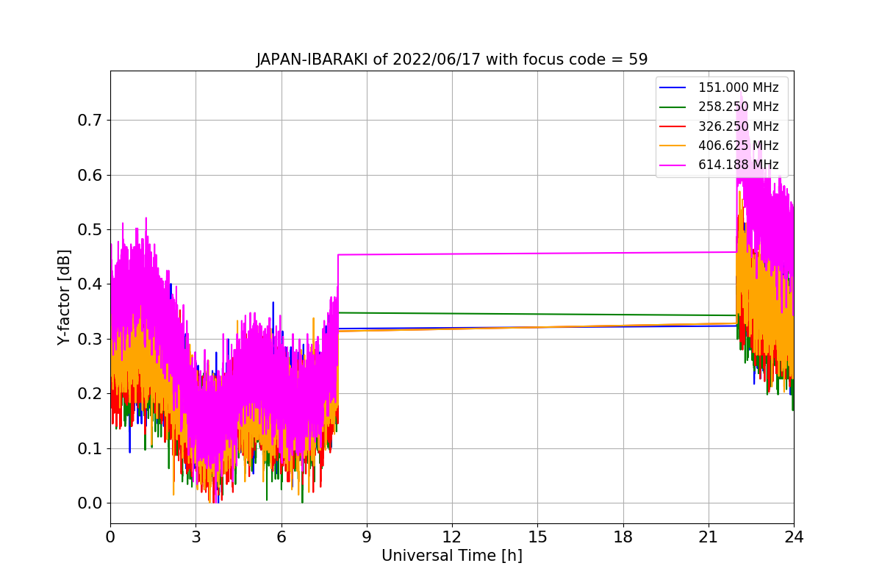Select the 614.188 MHz legend label
882x588 pixels.
pyautogui.click(x=738, y=165)
